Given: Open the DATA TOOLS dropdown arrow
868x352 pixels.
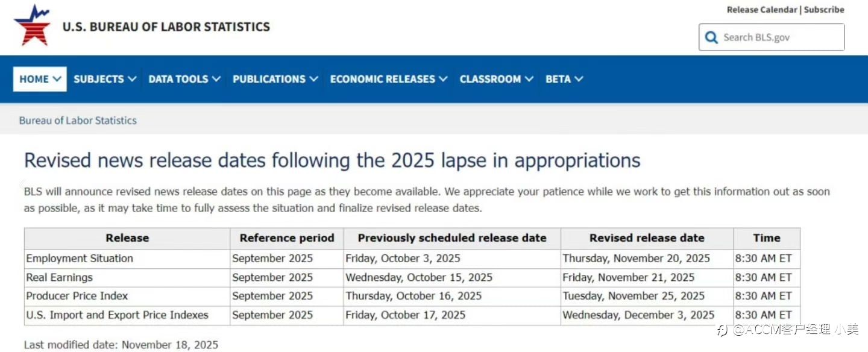Looking at the screenshot, I should click(216, 79).
